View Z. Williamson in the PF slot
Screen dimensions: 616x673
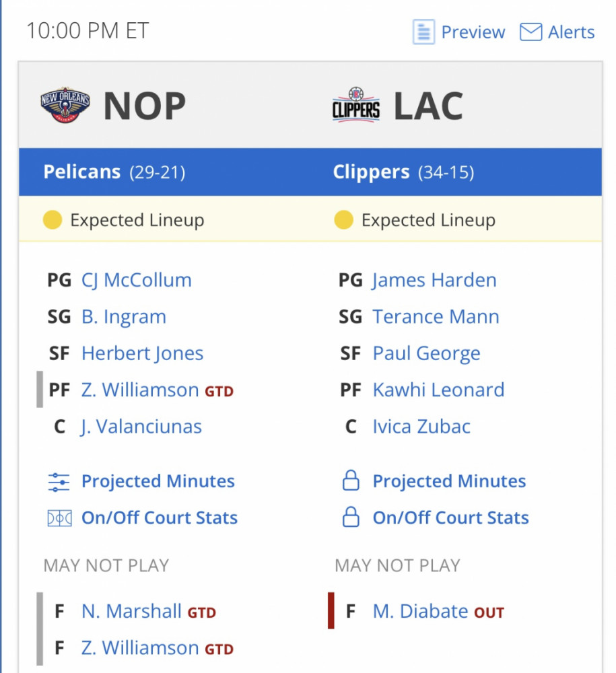(140, 390)
